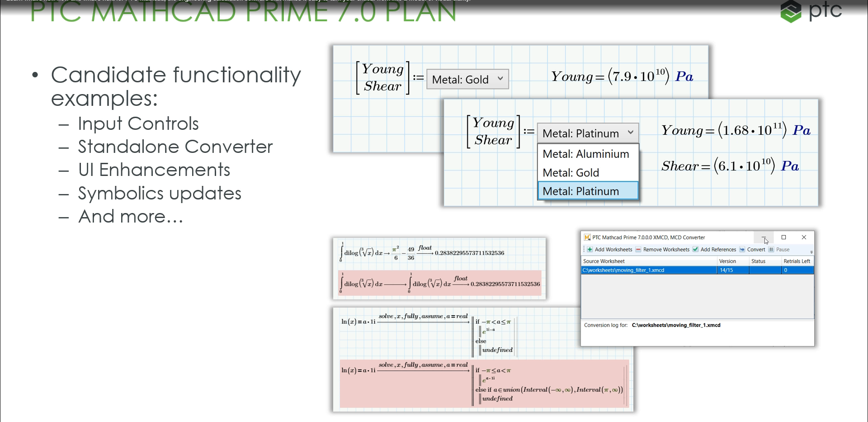868x422 pixels.
Task: Click the Pause icon in the converter toolbar
Action: click(x=771, y=250)
